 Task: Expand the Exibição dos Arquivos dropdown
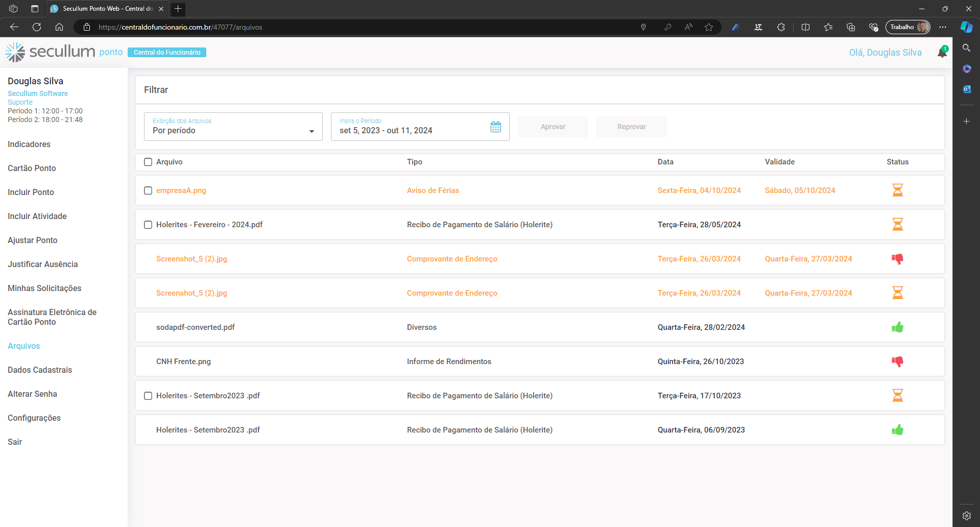point(233,127)
